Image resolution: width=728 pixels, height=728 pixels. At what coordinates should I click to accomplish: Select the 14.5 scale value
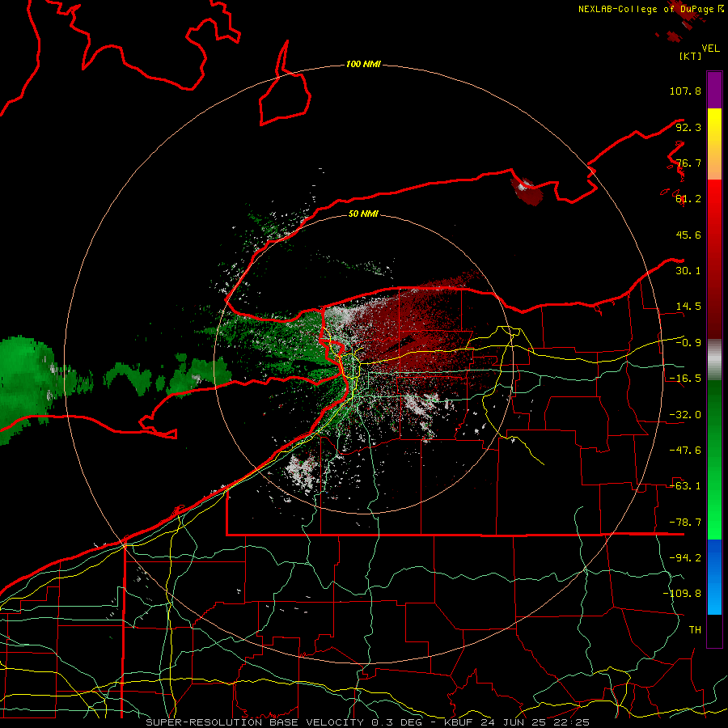(688, 307)
